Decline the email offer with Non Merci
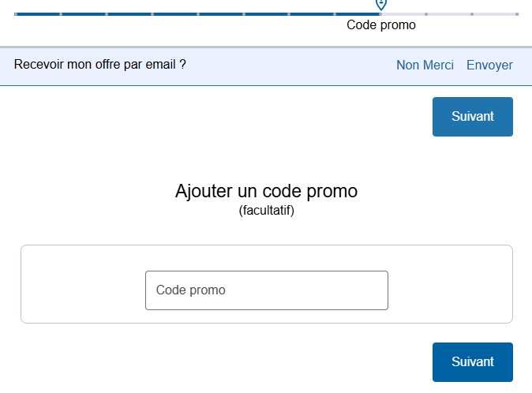The image size is (532, 393). tap(425, 65)
